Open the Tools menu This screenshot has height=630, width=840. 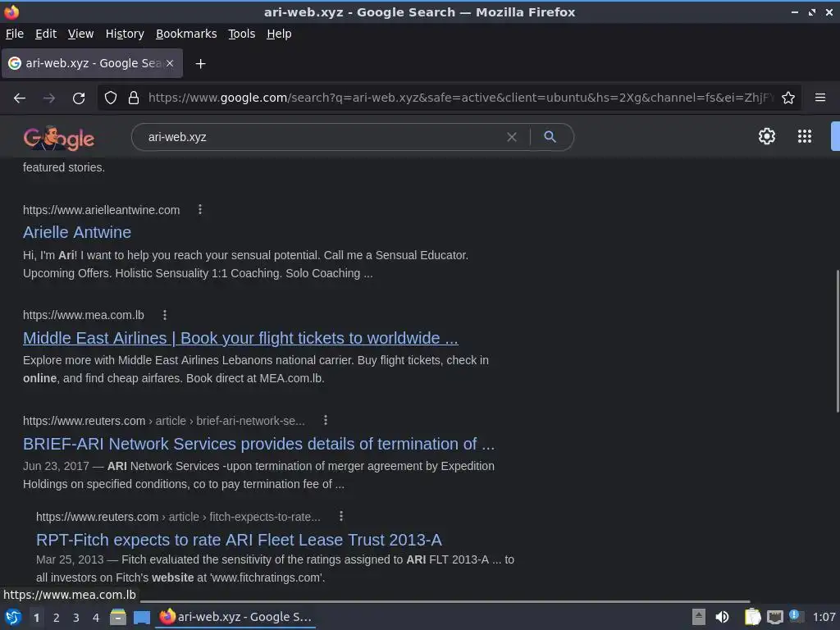(242, 34)
